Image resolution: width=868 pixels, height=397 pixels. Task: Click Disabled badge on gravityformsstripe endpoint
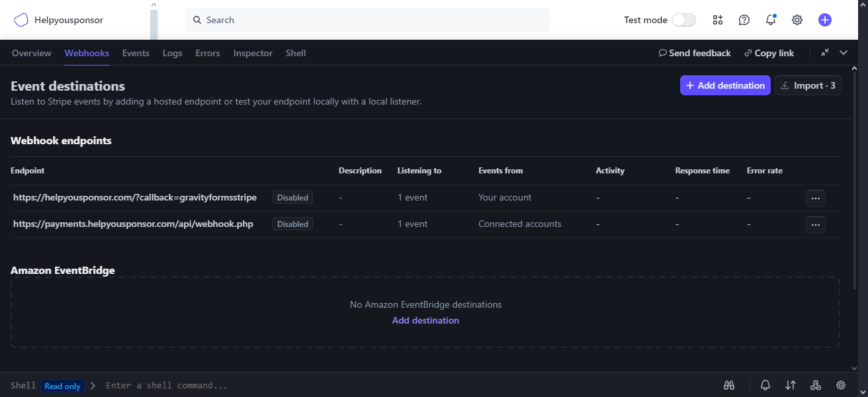292,197
